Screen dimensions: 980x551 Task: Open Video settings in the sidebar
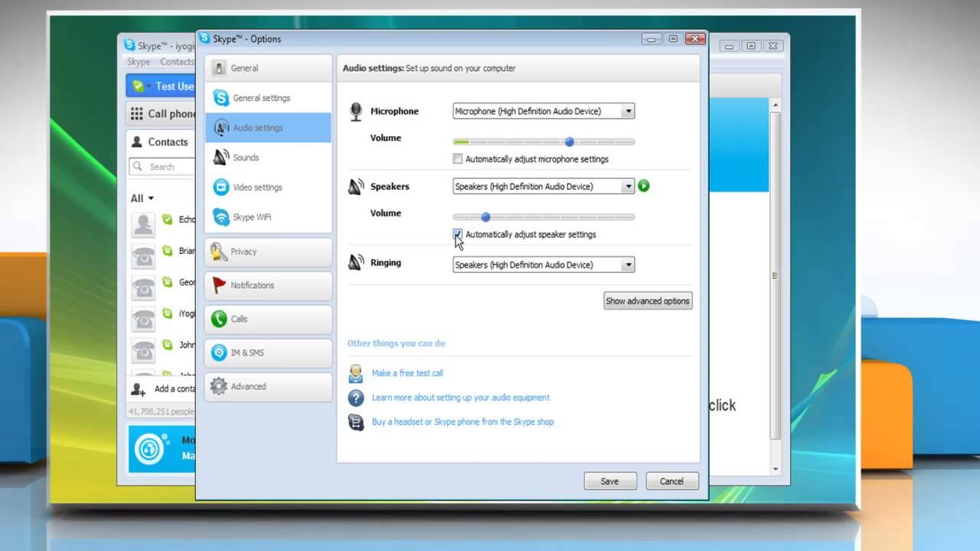point(268,187)
